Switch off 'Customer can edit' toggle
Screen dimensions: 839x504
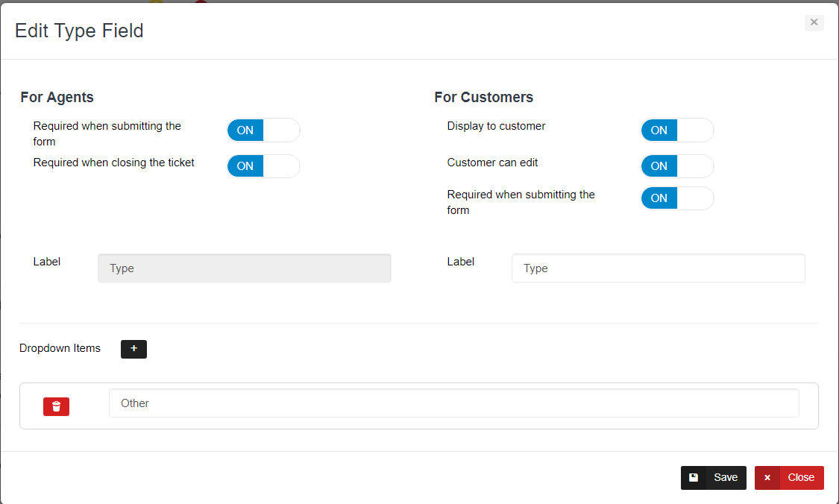coord(676,166)
